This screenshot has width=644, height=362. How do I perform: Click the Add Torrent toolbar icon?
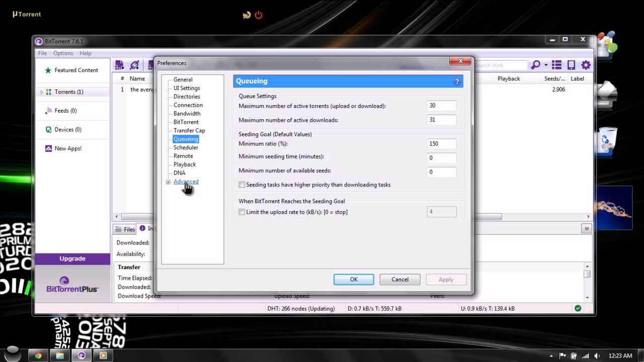pos(119,65)
